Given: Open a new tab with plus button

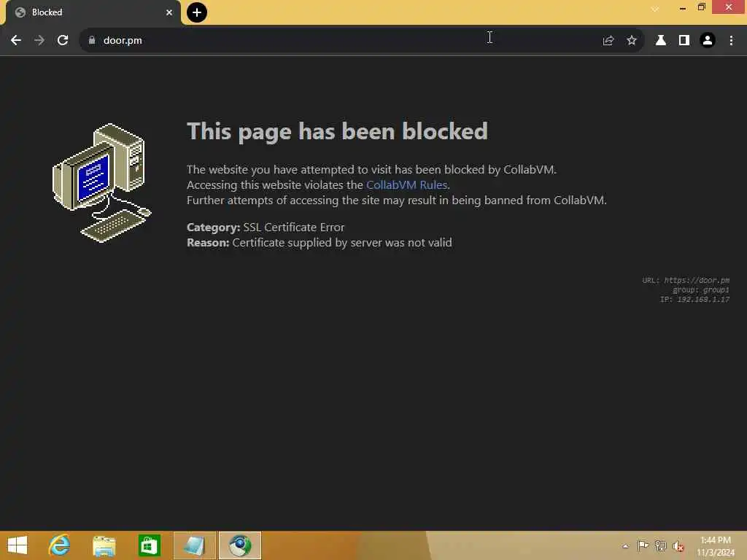Looking at the screenshot, I should [x=197, y=12].
